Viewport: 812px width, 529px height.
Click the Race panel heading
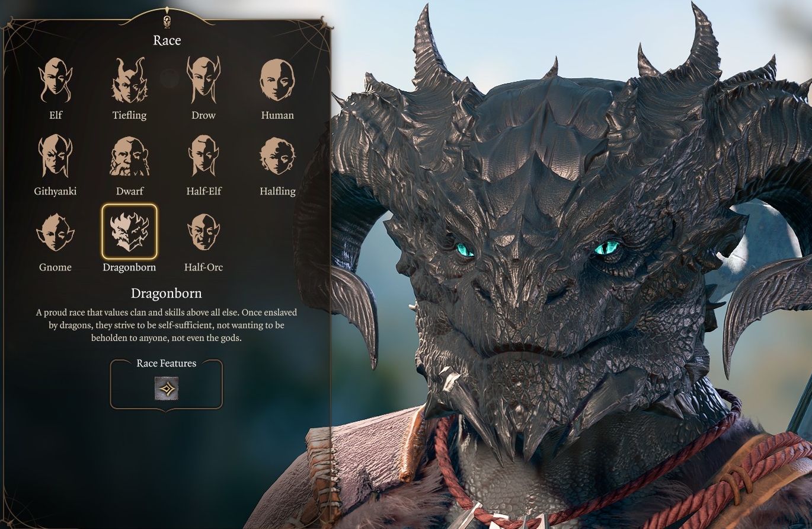coord(167,40)
